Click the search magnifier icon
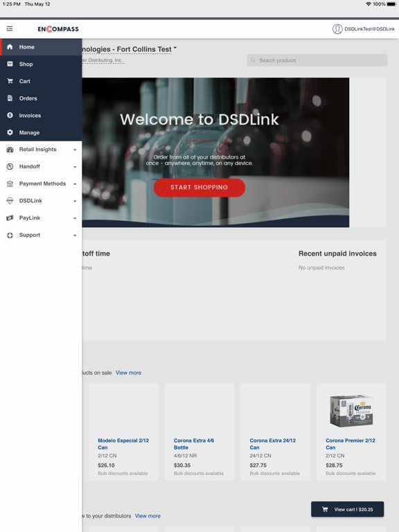The height and width of the screenshot is (532, 399). tap(253, 60)
